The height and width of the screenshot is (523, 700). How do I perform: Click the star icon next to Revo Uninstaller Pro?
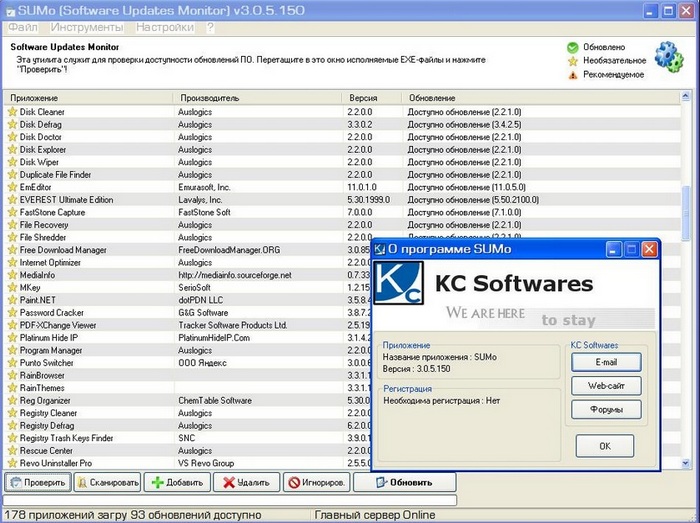pyautogui.click(x=13, y=463)
